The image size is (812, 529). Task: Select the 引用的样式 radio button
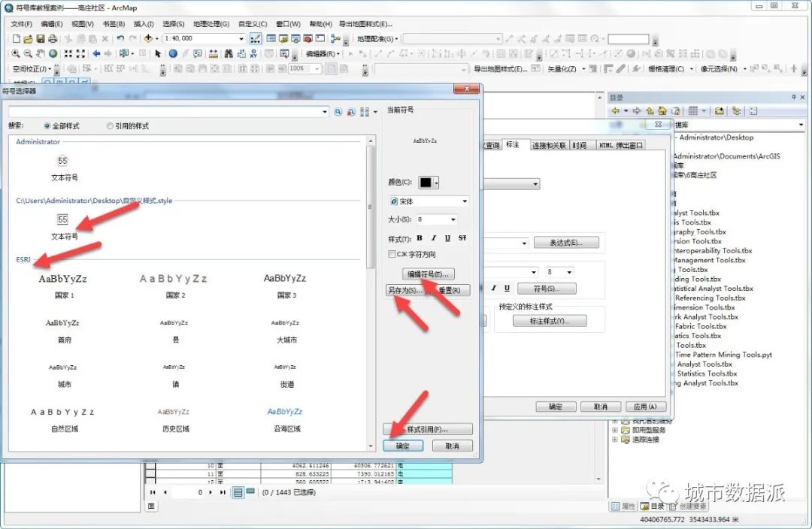coord(110,125)
